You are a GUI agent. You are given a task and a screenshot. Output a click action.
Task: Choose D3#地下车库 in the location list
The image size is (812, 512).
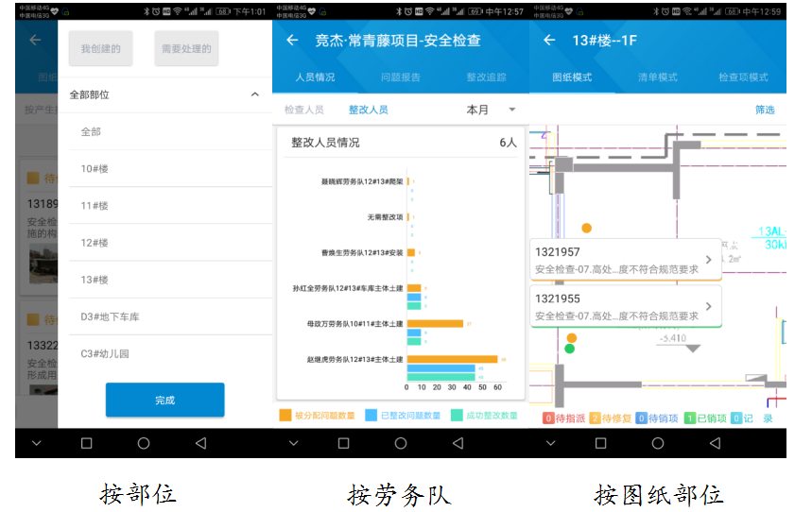[x=170, y=316]
